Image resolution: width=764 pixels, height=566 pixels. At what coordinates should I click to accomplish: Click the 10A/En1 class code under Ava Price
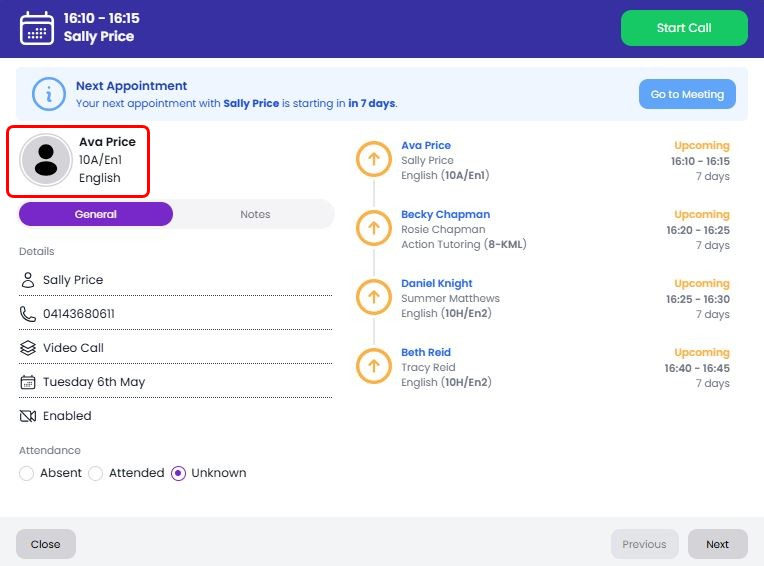[x=100, y=160]
